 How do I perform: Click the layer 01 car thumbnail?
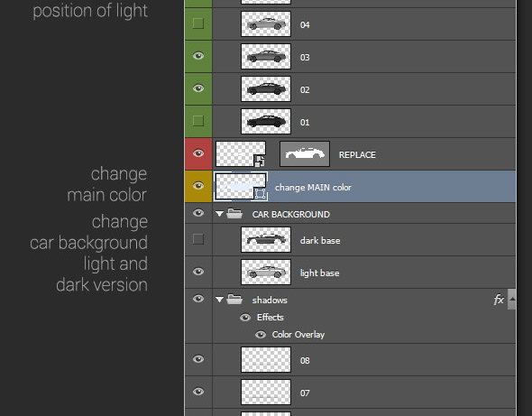(266, 121)
